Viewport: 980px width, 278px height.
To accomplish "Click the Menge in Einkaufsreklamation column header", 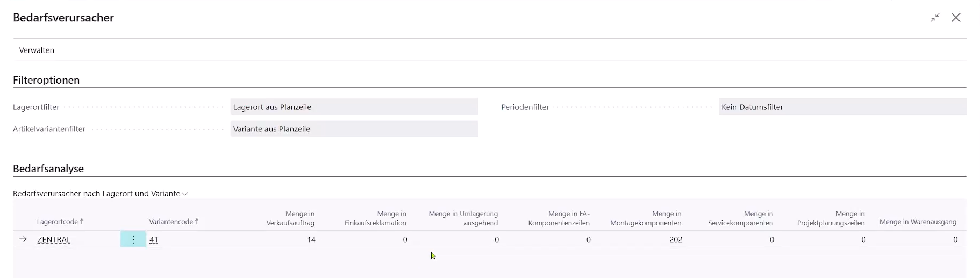I will click(375, 218).
